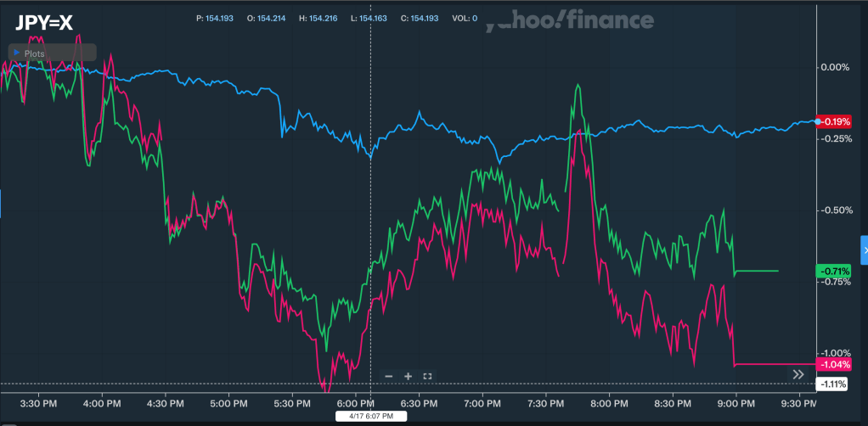Screen dimensions: 868x426
Task: Click the blue endpoint dot on the blue line
Action: click(x=818, y=122)
